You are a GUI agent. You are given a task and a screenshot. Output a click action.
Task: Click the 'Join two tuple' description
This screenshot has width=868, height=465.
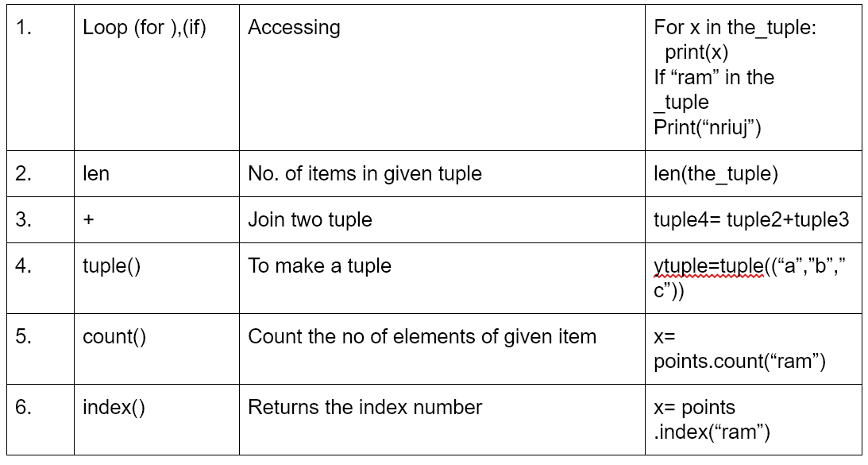tap(310, 219)
